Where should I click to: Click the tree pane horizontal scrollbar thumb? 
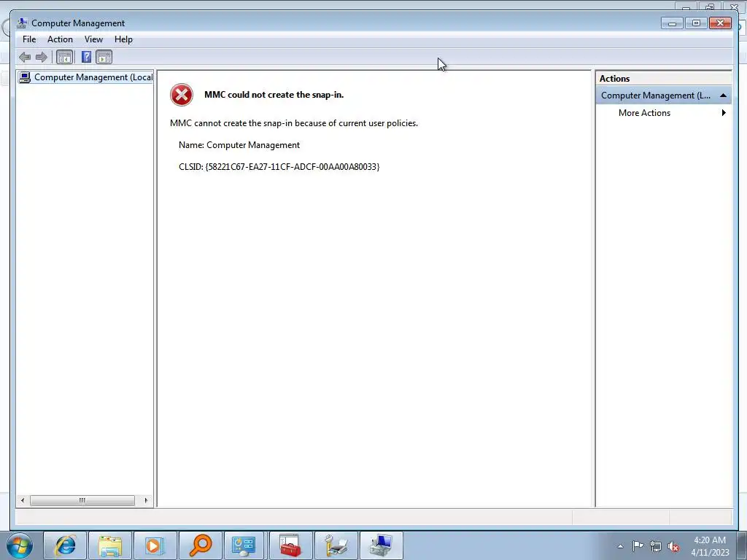pos(82,500)
